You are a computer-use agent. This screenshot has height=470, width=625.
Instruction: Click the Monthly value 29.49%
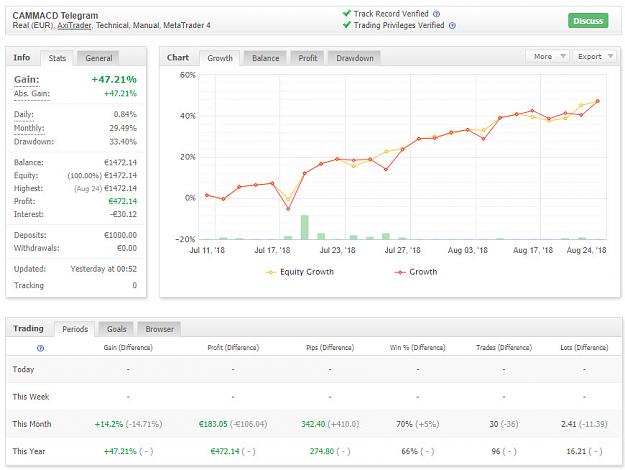coord(123,128)
